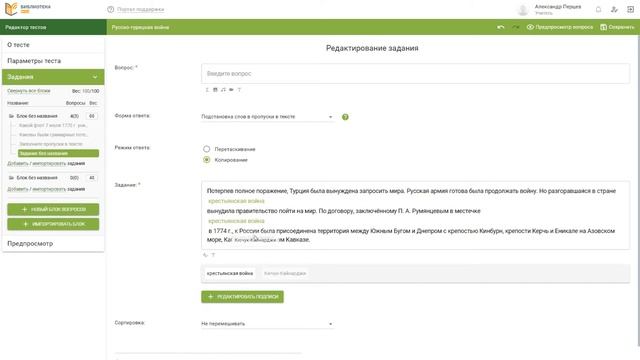The height and width of the screenshot is (360, 640).
Task: Click the library logo in the header
Action: point(28,9)
